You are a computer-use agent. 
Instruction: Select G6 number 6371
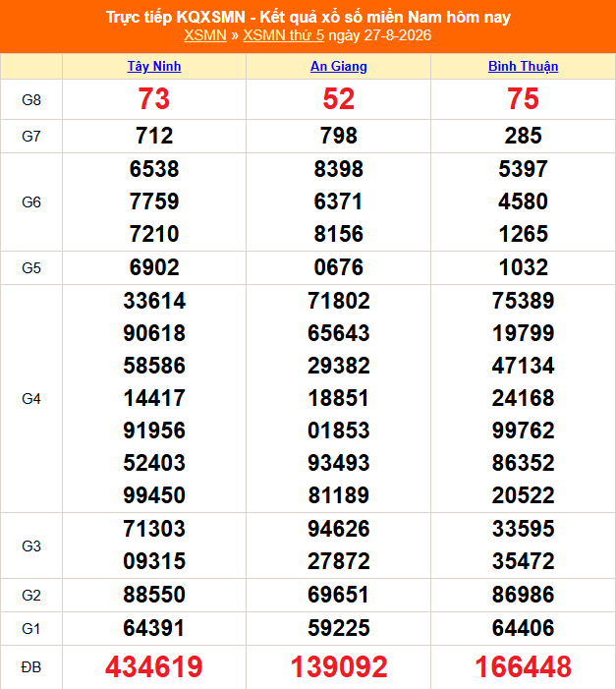[x=338, y=201]
